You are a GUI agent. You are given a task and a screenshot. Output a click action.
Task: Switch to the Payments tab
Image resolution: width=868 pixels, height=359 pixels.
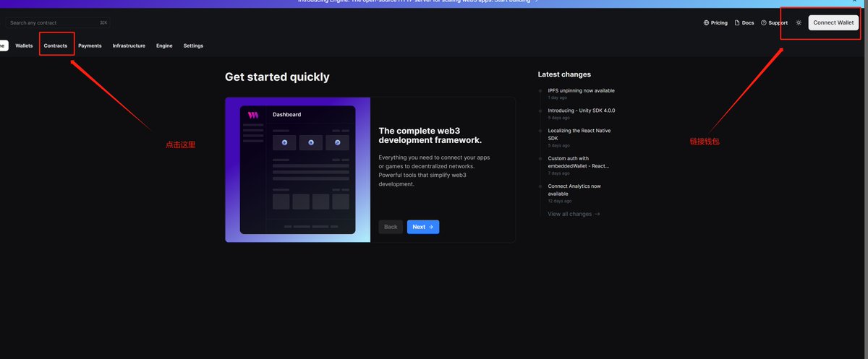pyautogui.click(x=90, y=46)
